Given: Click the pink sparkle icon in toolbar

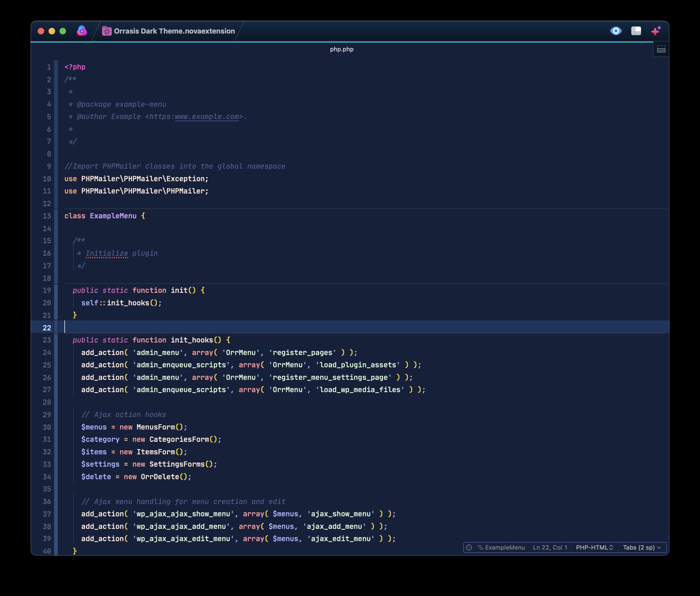Looking at the screenshot, I should pos(656,31).
